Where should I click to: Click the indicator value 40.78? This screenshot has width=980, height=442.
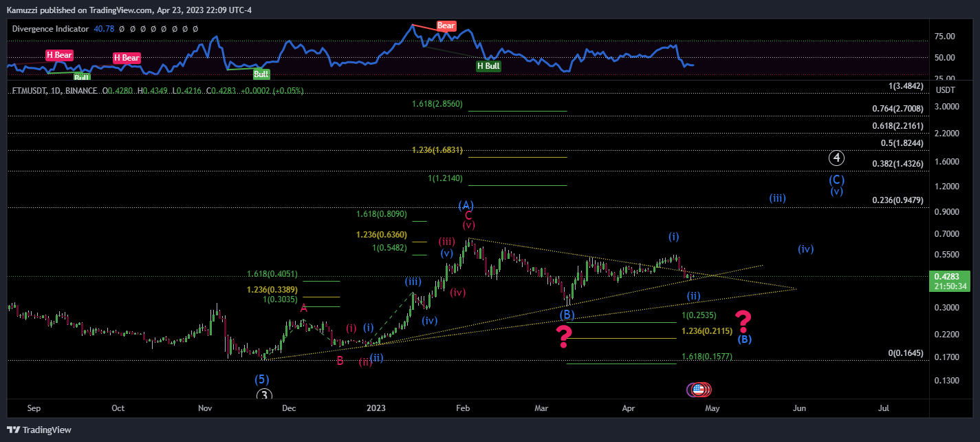(103, 29)
